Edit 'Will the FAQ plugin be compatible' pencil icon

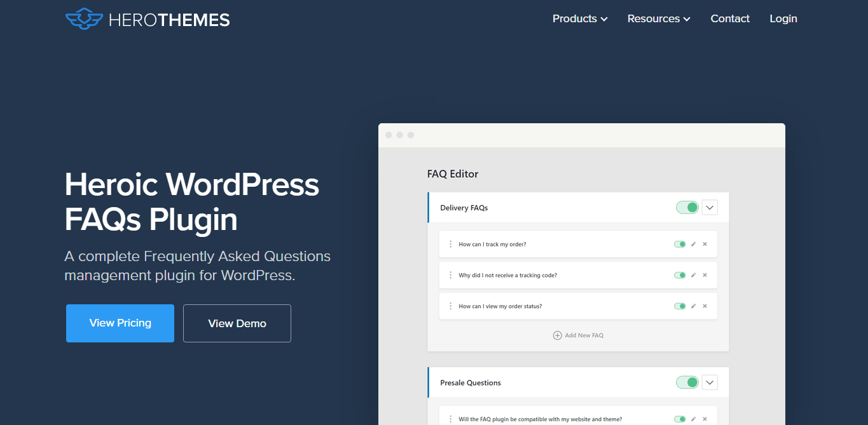point(694,419)
